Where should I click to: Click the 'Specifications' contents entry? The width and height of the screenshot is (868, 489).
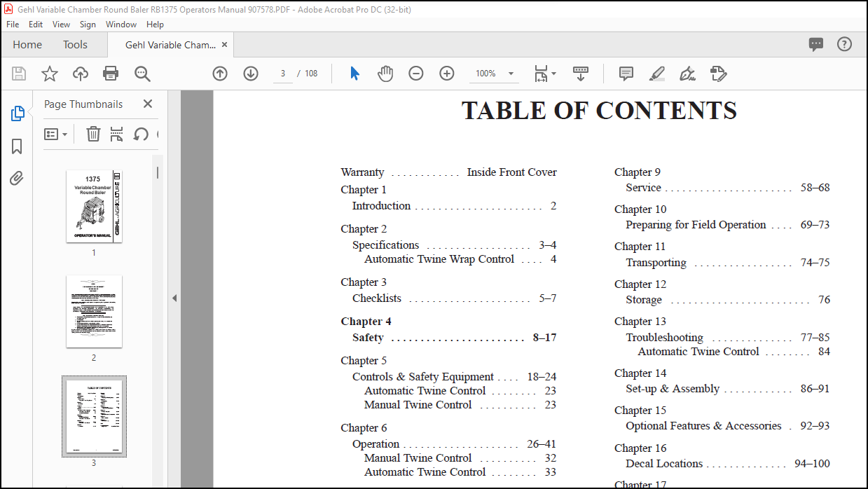pos(385,245)
